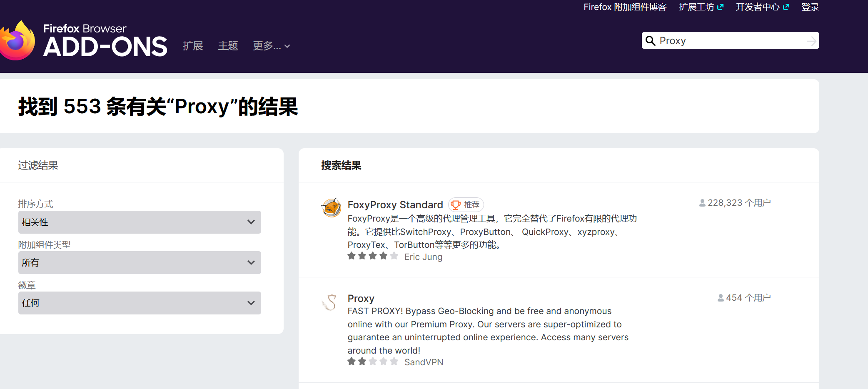Open the Proxy result title
This screenshot has width=868, height=389.
pos(361,299)
